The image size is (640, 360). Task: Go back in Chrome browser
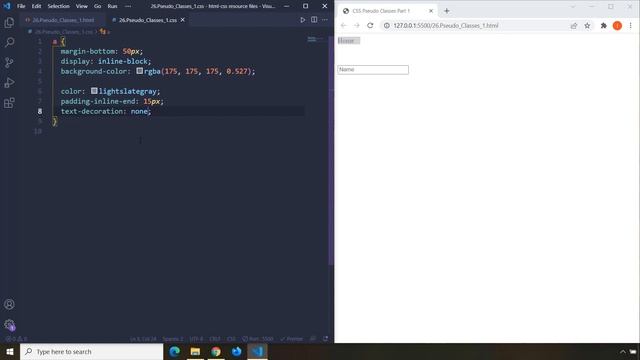[x=343, y=25]
